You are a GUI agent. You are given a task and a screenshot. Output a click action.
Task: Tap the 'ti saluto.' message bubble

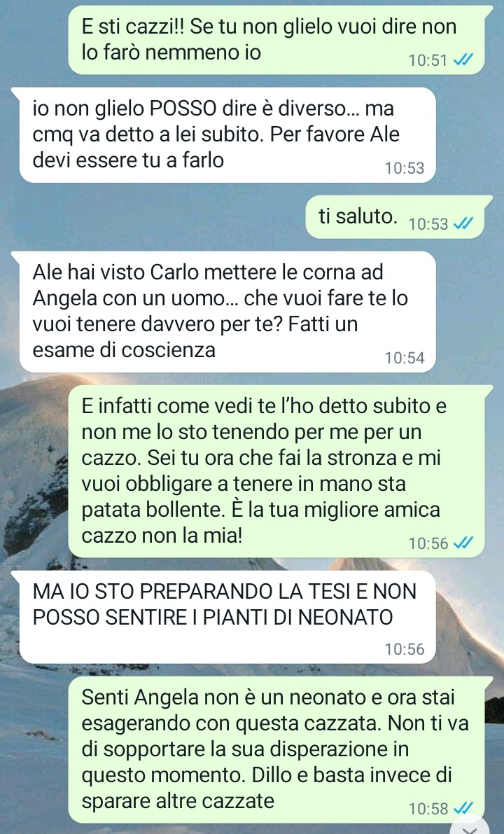tap(395, 217)
